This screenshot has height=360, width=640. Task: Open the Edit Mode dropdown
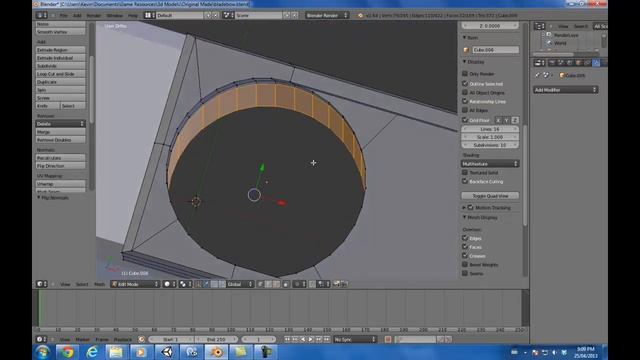coord(135,284)
